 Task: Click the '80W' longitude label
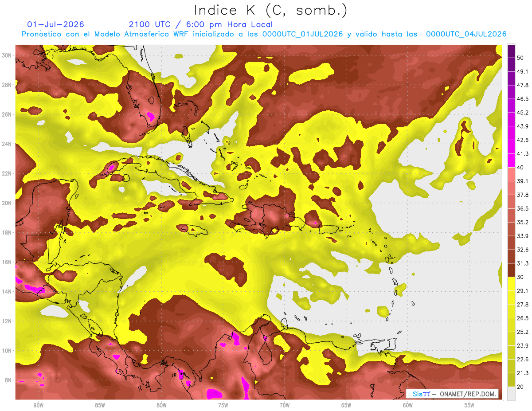point(161,405)
